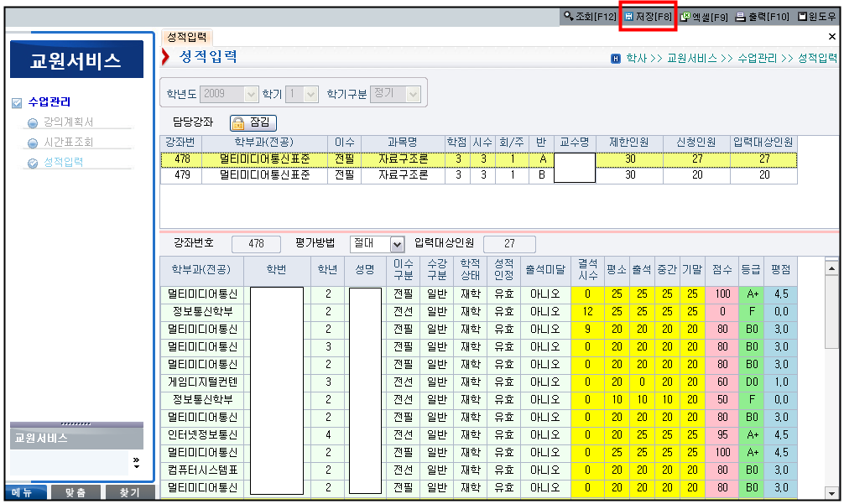Click the 점수 column header

click(722, 270)
